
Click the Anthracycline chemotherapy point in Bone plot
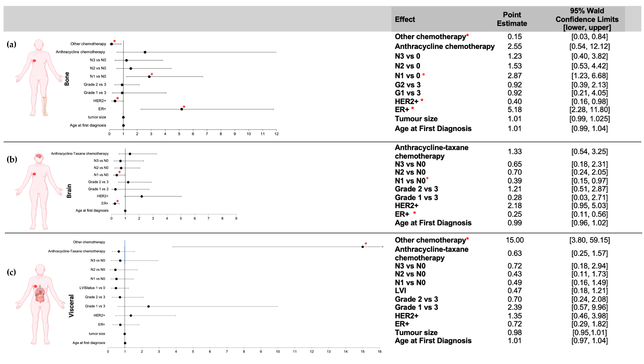click(145, 52)
